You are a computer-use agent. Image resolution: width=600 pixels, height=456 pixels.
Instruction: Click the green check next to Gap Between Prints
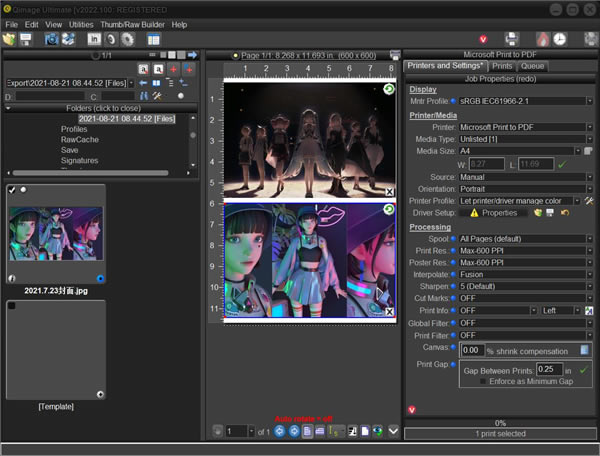584,370
